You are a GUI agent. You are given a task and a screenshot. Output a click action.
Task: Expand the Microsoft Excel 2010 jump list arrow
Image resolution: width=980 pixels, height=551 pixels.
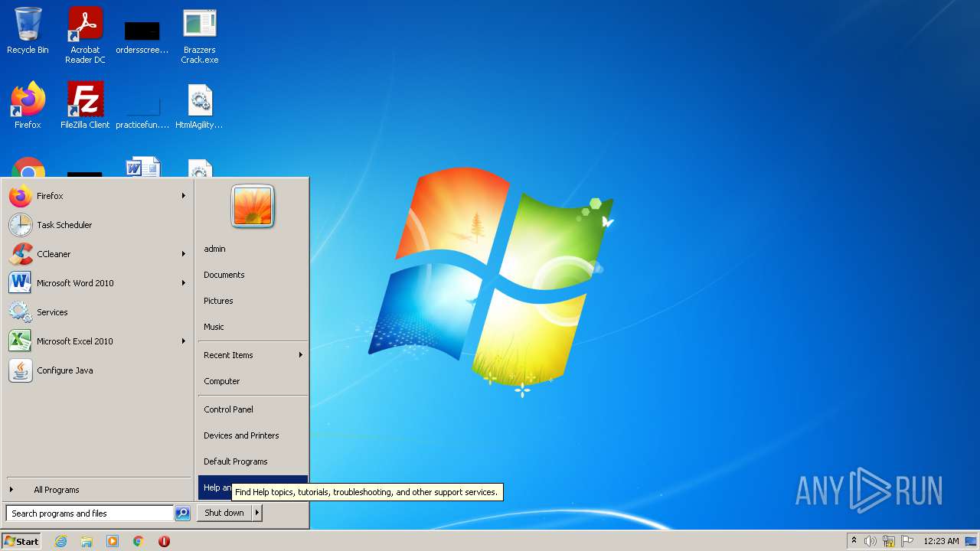(x=184, y=341)
